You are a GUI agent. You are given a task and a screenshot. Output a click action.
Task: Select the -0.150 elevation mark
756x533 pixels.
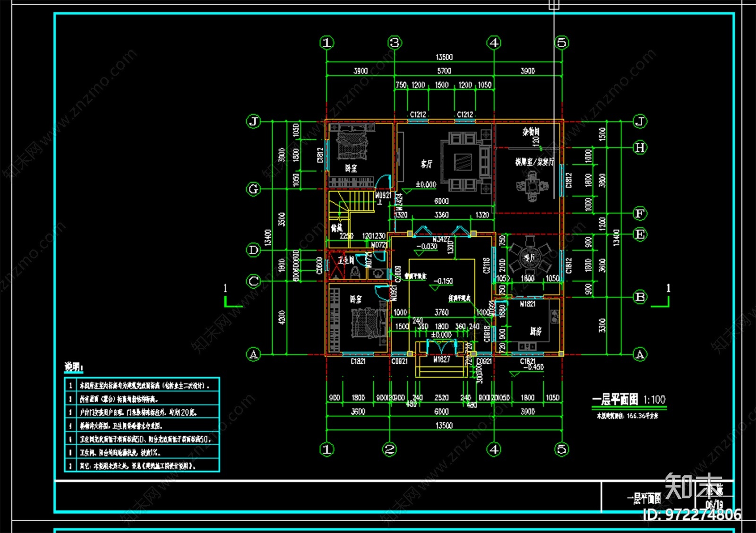pos(443,281)
